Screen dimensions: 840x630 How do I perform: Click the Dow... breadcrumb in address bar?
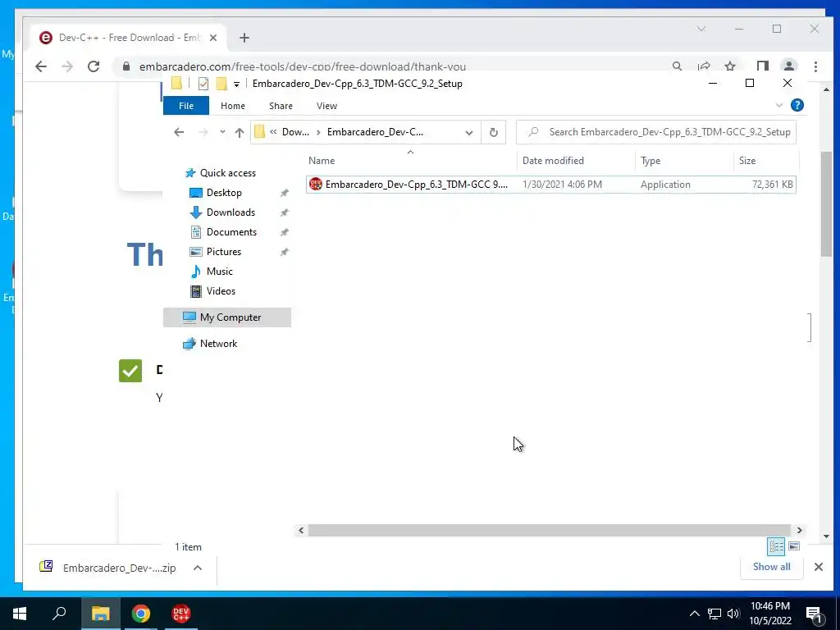(295, 132)
